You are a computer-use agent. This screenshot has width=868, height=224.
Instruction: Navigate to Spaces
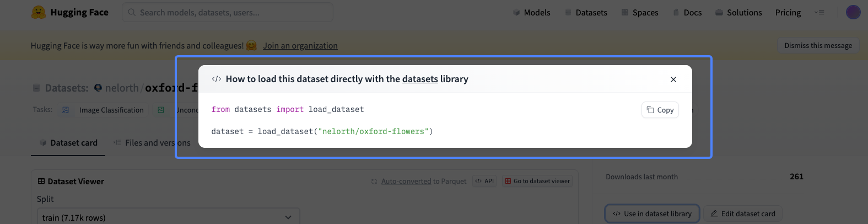click(x=640, y=12)
